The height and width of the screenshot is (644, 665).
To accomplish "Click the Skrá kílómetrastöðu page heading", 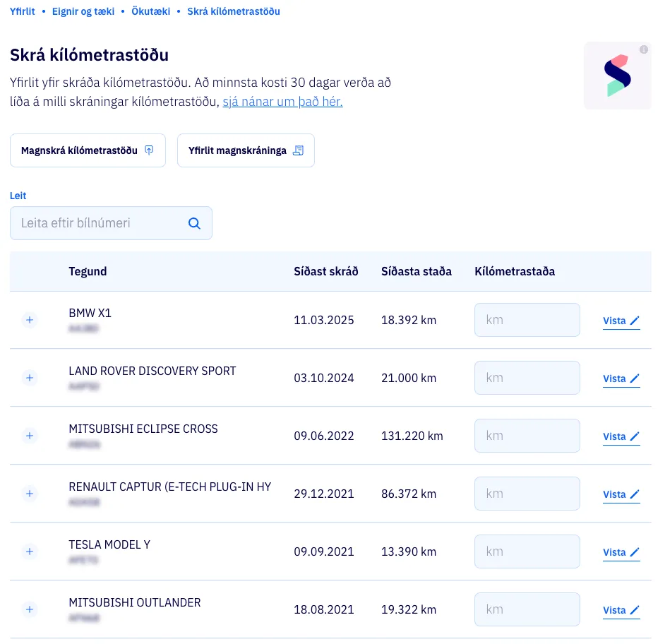I will (89, 55).
